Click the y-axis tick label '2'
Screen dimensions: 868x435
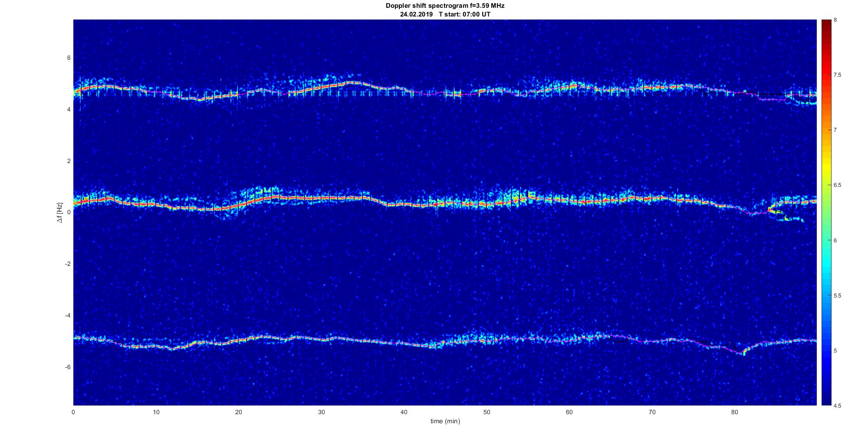tap(69, 161)
